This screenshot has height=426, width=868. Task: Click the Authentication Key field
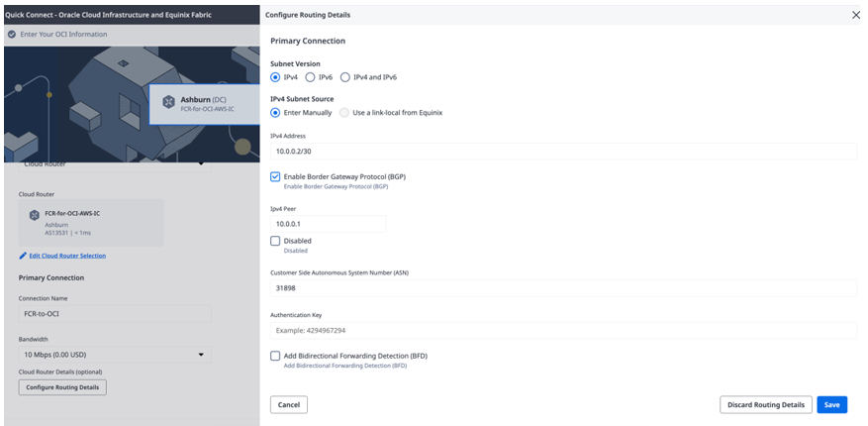point(563,331)
